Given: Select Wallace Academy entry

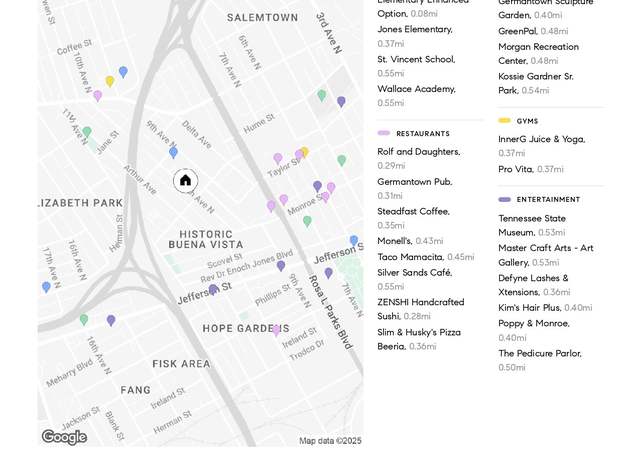Looking at the screenshot, I should pyautogui.click(x=417, y=96).
